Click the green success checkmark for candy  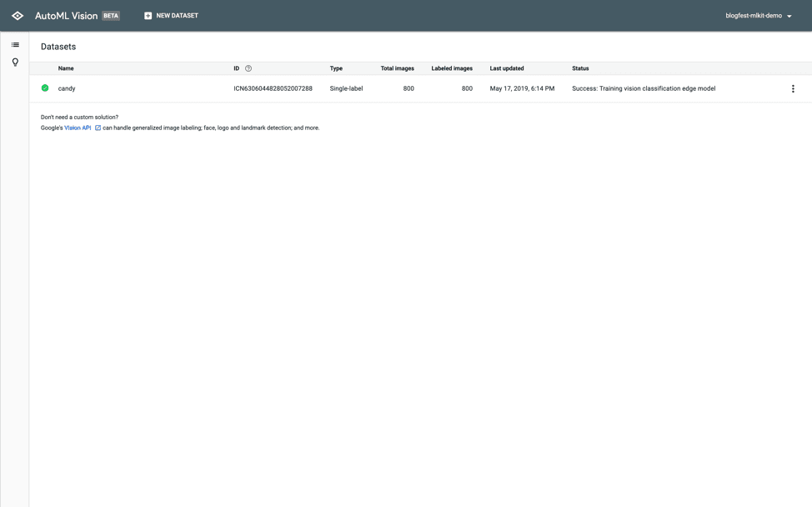click(45, 88)
